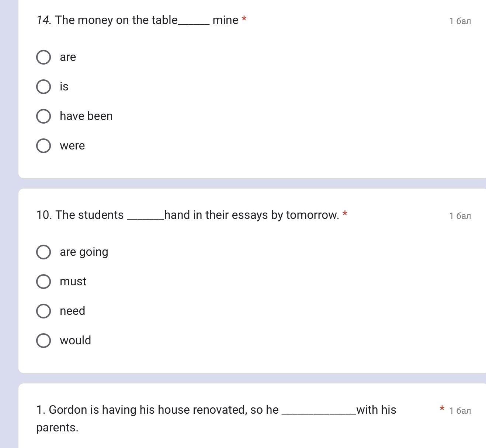Select the "are going" radio circle
486x448 pixels.
pyautogui.click(x=44, y=252)
